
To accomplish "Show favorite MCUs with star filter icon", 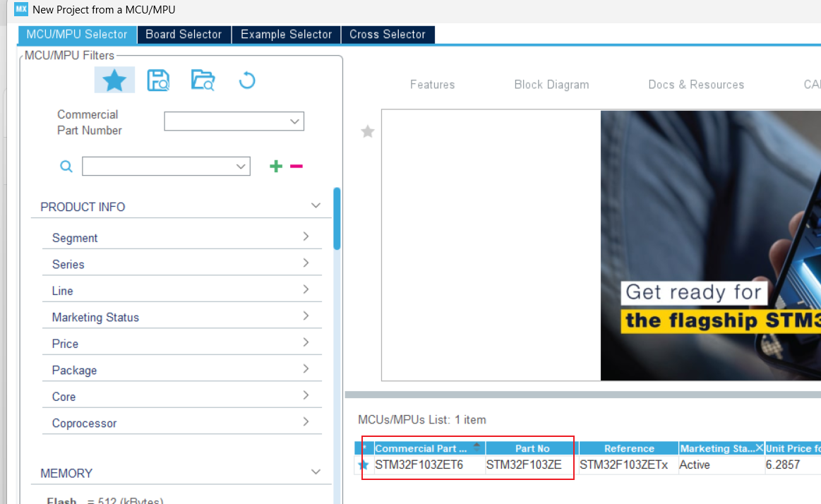I will point(114,80).
